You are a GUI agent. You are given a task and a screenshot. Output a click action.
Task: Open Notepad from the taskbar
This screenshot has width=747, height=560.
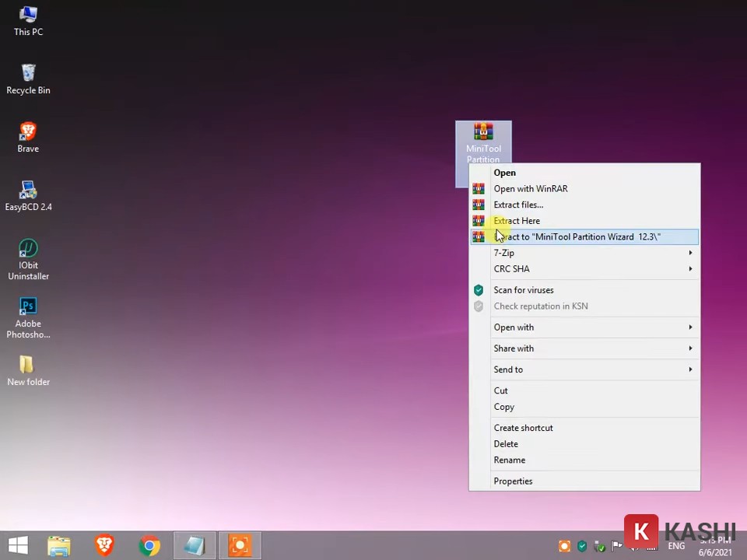click(x=194, y=545)
